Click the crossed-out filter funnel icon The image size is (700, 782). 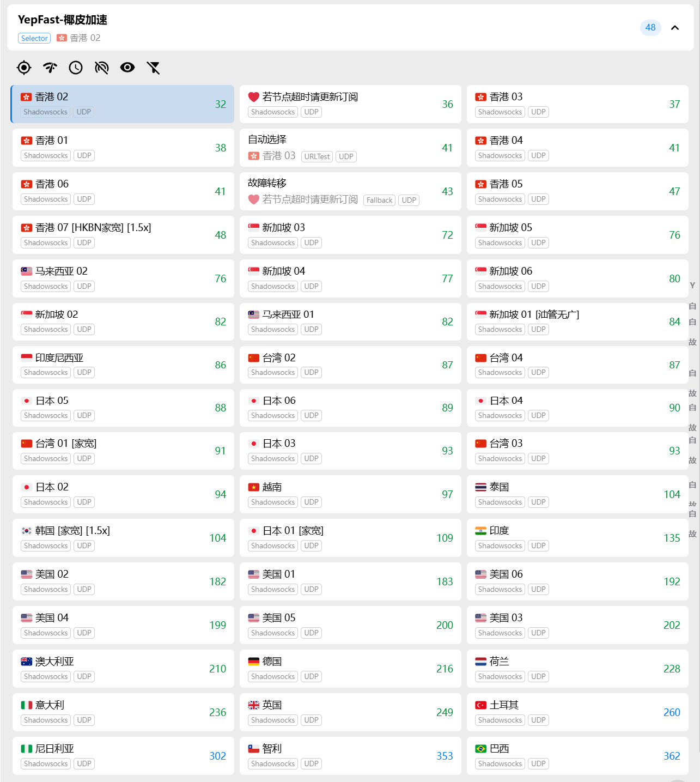[154, 68]
